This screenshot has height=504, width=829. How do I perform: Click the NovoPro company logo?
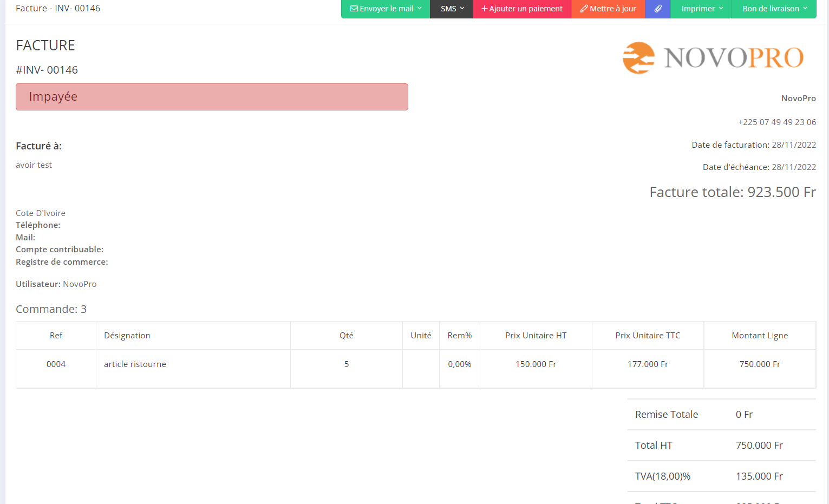click(713, 58)
